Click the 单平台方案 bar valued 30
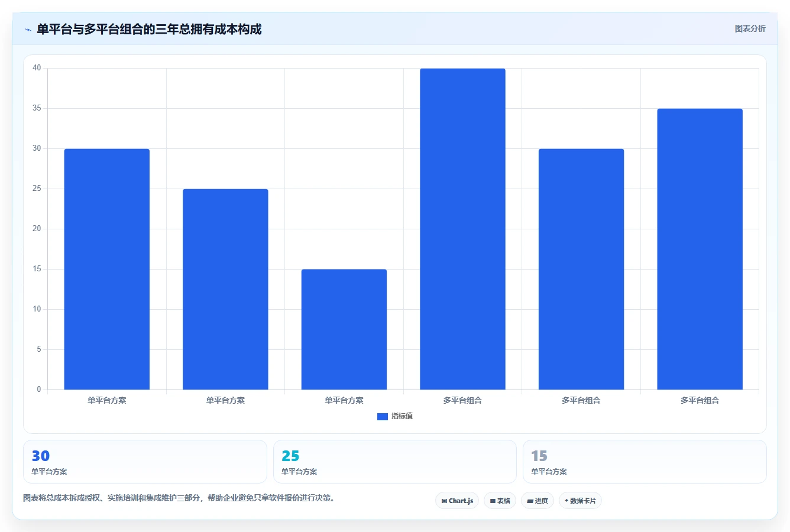 (x=107, y=269)
